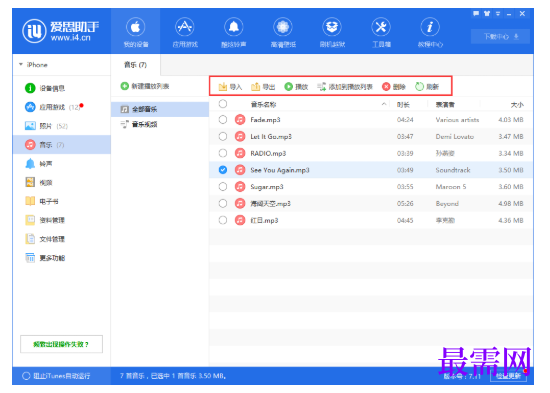Sort by 时长 duration column header
Screen dimensions: 550x393
[x=403, y=105]
